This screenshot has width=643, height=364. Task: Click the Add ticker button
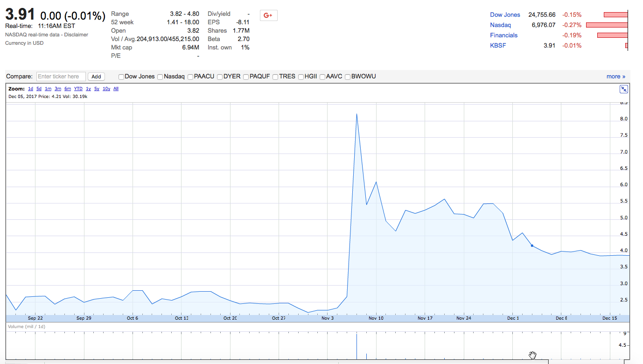pyautogui.click(x=96, y=77)
